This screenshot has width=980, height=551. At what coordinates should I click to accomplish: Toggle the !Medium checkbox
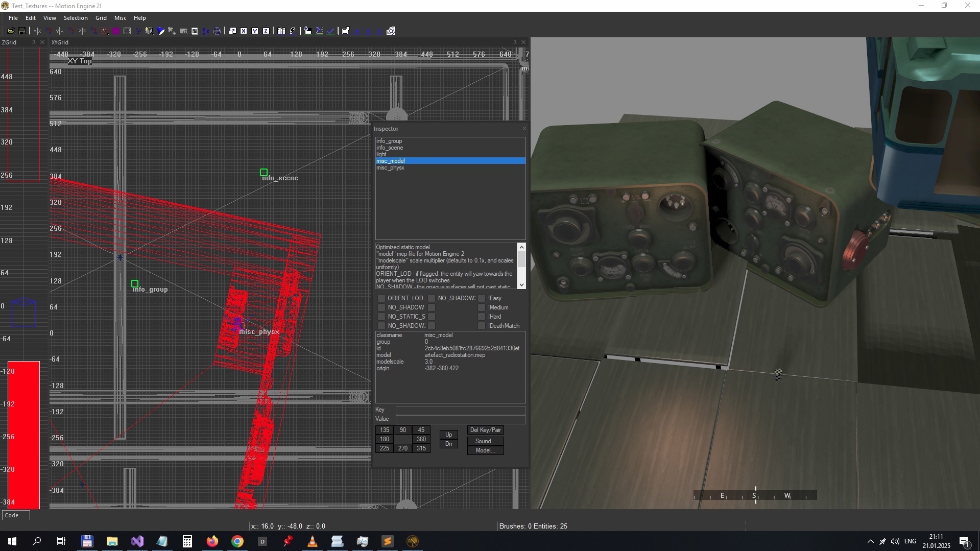(482, 307)
